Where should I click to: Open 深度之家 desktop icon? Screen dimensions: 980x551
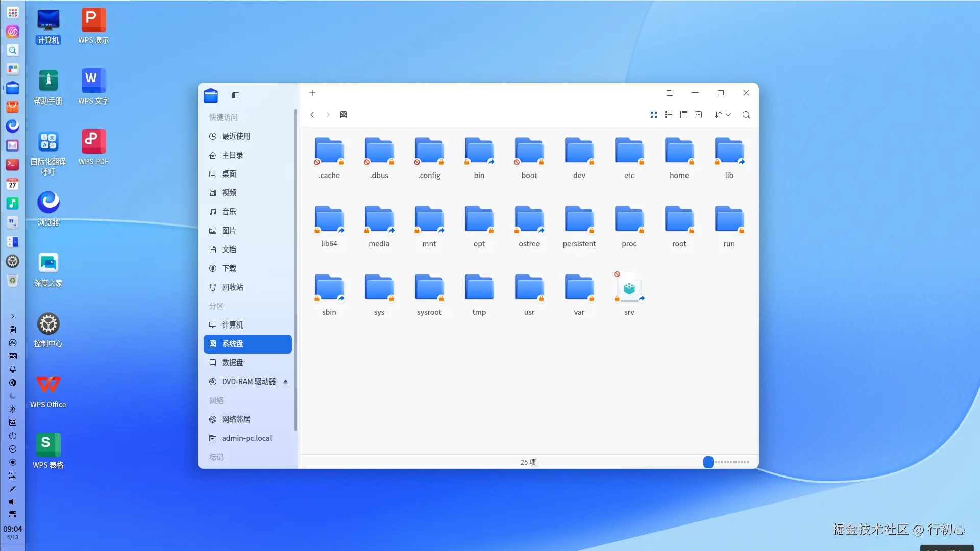tap(48, 269)
